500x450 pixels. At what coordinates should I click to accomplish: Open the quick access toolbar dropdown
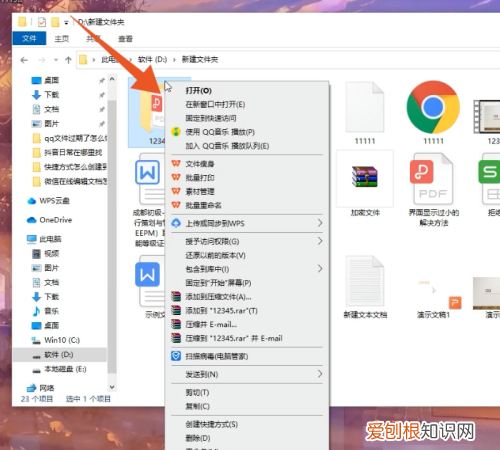pos(66,23)
